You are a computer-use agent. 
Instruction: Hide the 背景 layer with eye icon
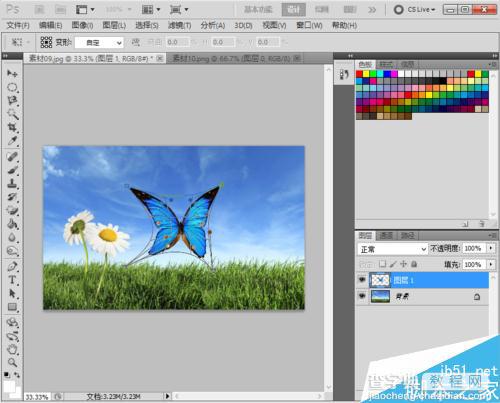(362, 296)
